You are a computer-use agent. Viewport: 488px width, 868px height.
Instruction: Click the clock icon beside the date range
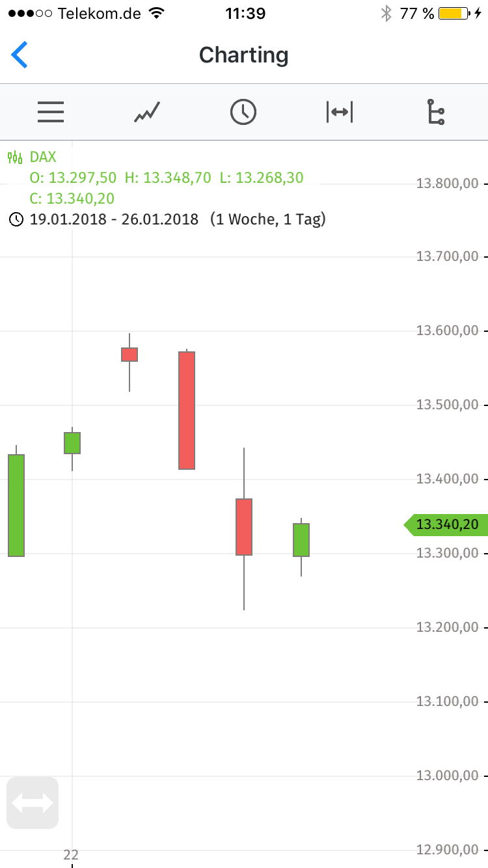pos(15,219)
